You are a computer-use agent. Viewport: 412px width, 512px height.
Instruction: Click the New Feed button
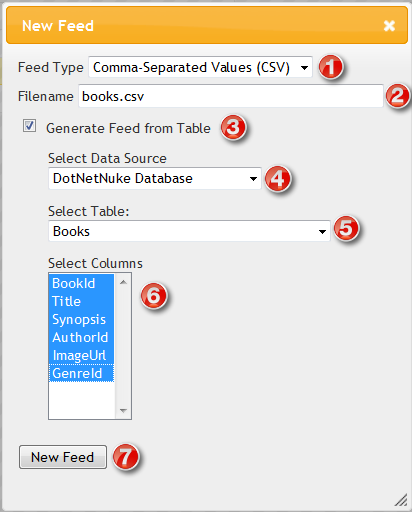point(63,457)
